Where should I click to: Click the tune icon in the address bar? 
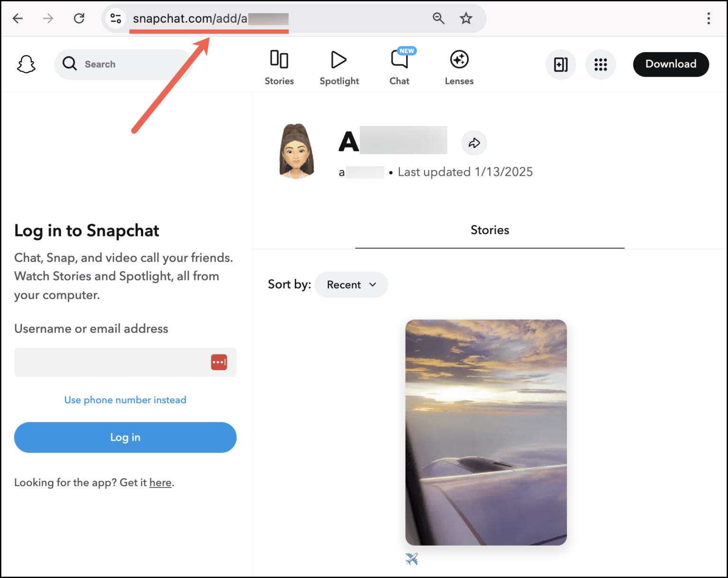pyautogui.click(x=115, y=18)
